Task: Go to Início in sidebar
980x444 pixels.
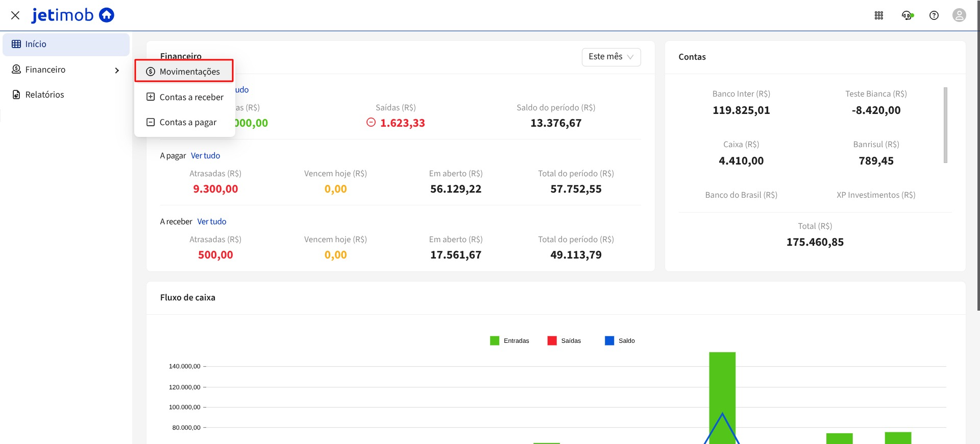Action: tap(36, 44)
